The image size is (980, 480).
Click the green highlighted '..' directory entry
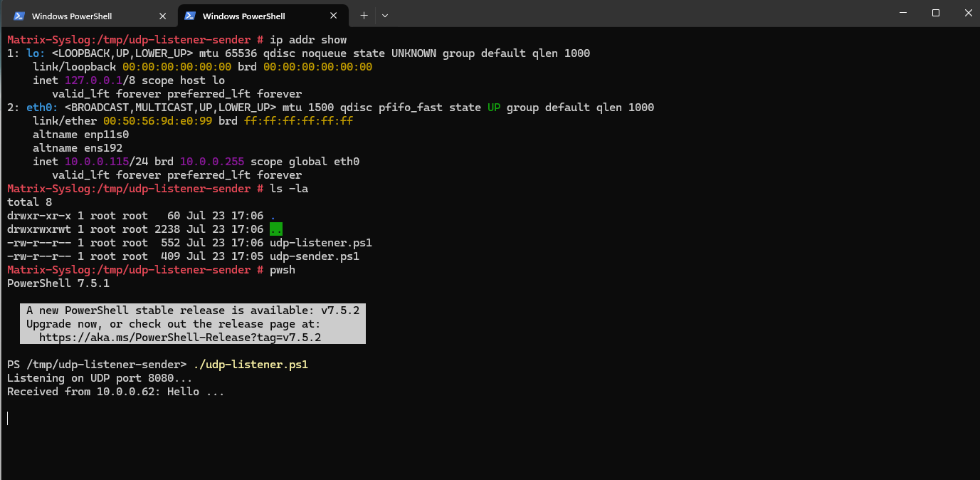pos(276,229)
